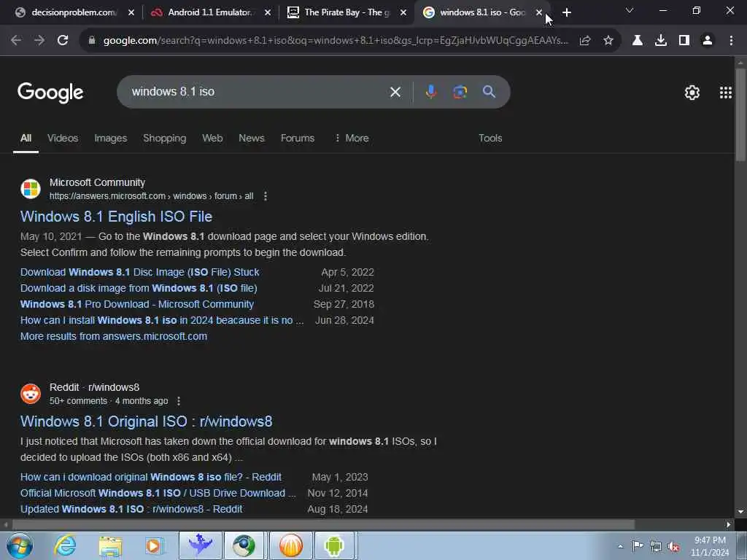Open Chrome three-dot menu
747x560 pixels.
tap(731, 41)
